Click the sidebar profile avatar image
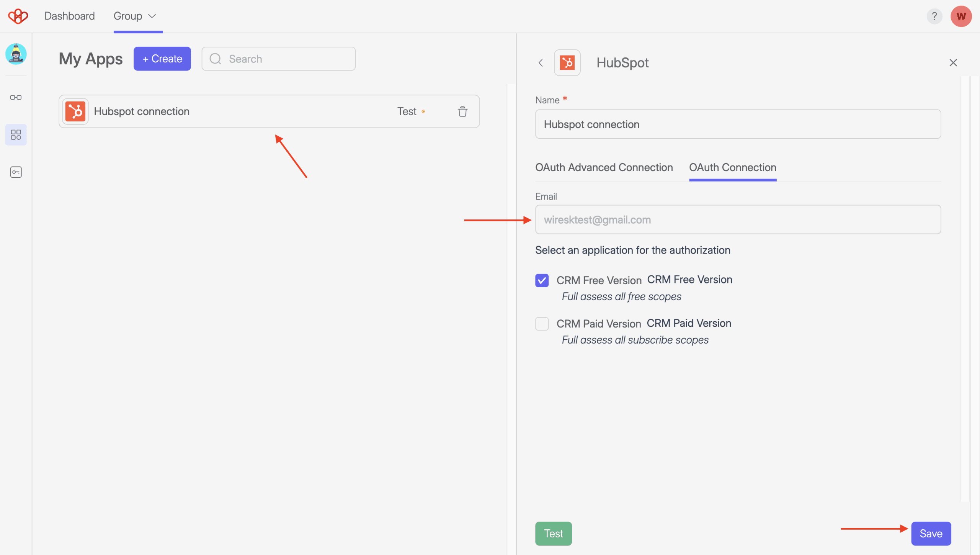This screenshot has height=555, width=980. (x=16, y=54)
